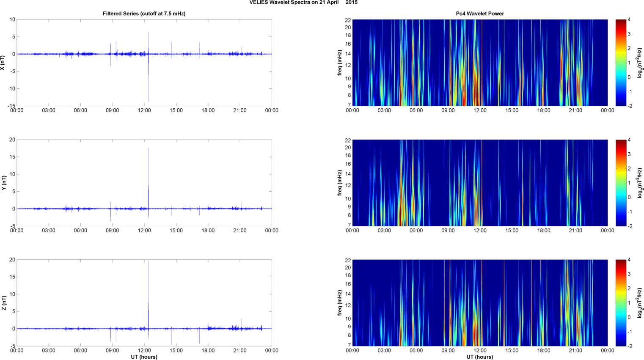
Task: Click UT (hours) label under the Z plot
Action: pos(144,357)
